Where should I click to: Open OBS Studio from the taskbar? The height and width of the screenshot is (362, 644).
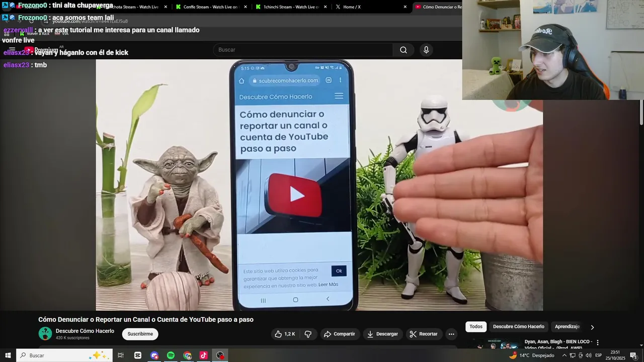pos(220,355)
